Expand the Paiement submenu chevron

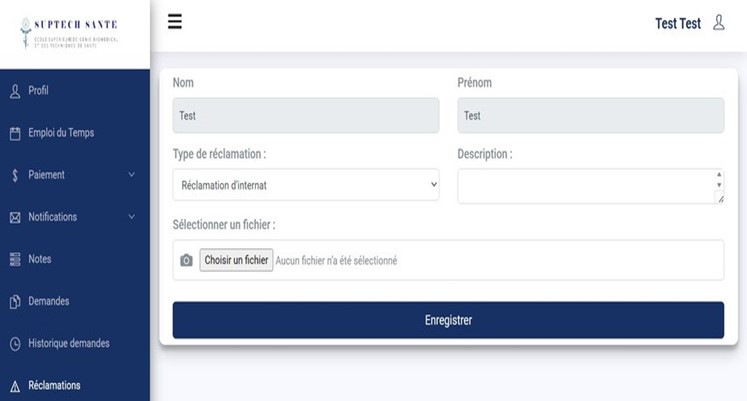pyautogui.click(x=132, y=175)
